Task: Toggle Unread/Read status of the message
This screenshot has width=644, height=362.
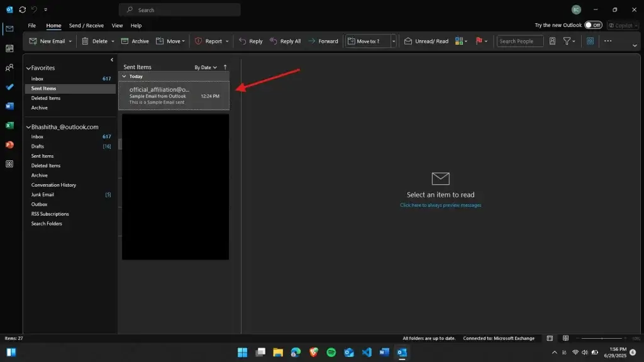Action: [426, 41]
